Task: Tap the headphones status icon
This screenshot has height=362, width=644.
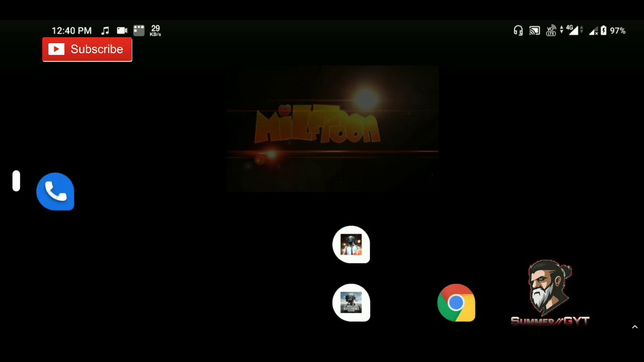Action: click(x=518, y=31)
